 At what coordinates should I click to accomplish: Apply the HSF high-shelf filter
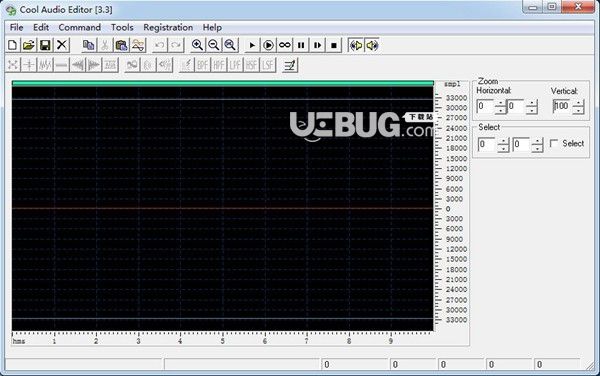(252, 65)
